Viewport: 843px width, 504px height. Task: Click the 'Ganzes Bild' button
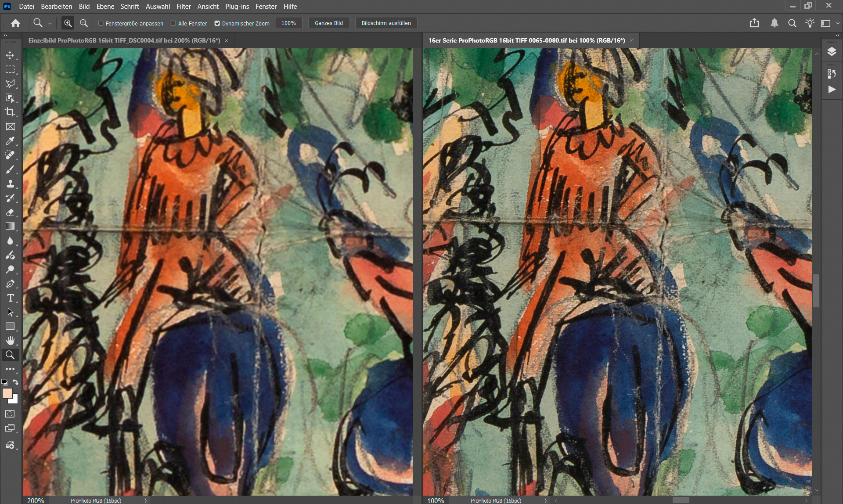(329, 23)
